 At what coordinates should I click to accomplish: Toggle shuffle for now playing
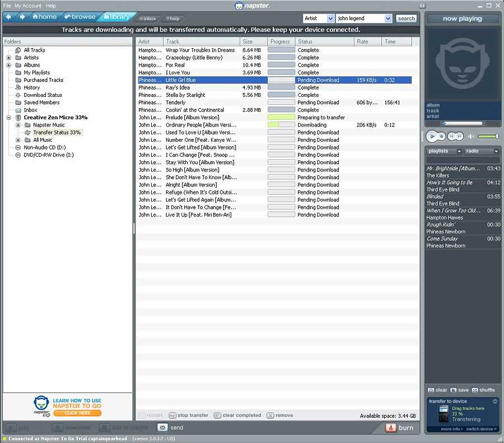[x=483, y=390]
